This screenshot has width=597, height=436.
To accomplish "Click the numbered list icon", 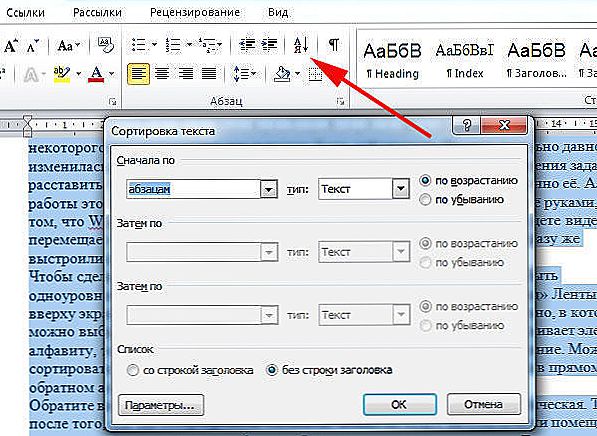I will (173, 45).
